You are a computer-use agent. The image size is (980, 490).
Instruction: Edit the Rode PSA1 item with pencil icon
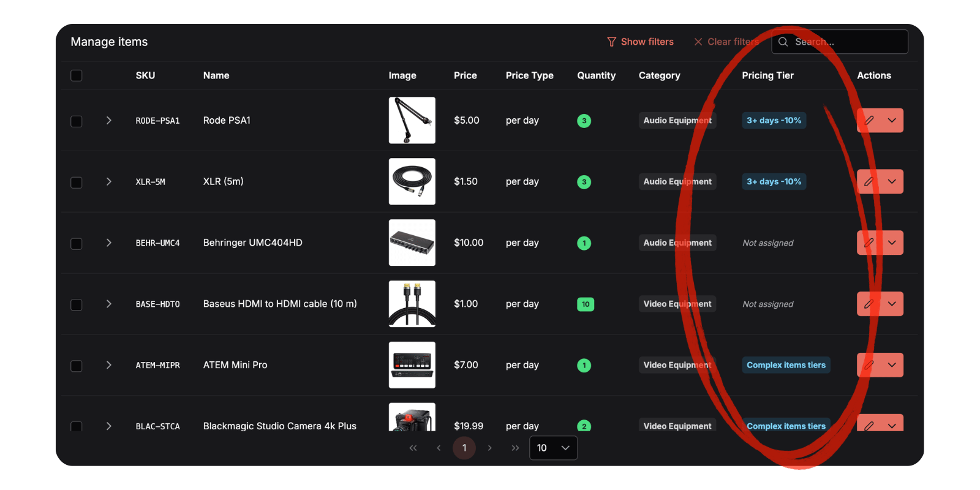click(x=869, y=120)
